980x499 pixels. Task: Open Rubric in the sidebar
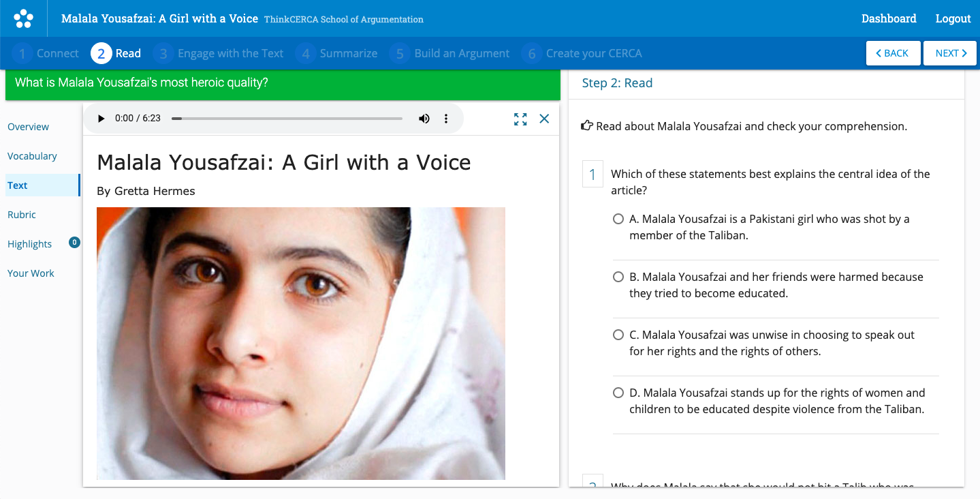click(x=21, y=215)
